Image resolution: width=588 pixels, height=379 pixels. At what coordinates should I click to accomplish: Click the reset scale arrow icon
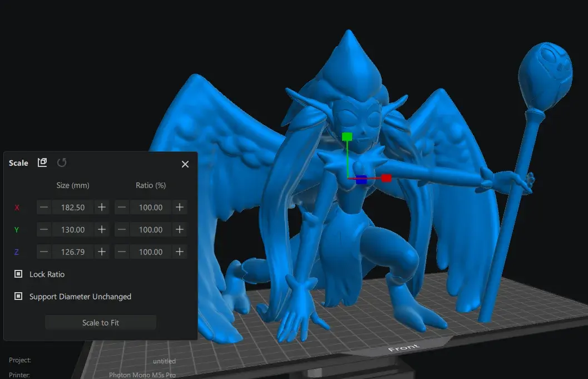point(62,163)
